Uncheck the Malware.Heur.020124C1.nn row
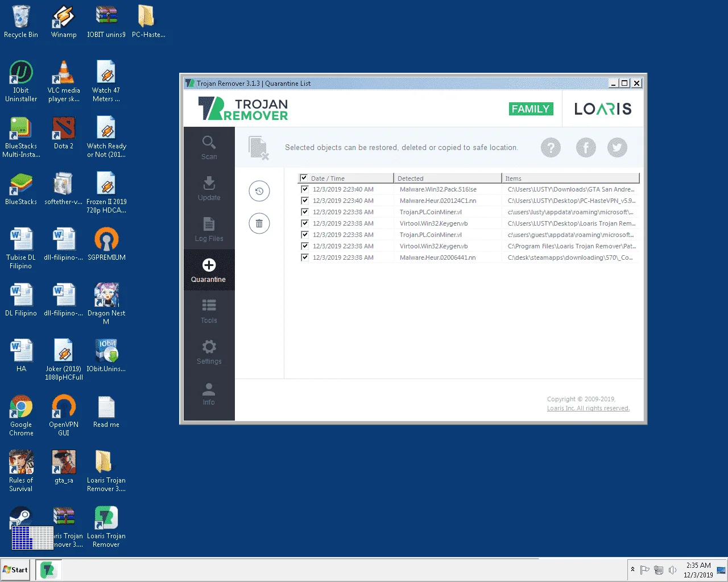 (x=305, y=201)
